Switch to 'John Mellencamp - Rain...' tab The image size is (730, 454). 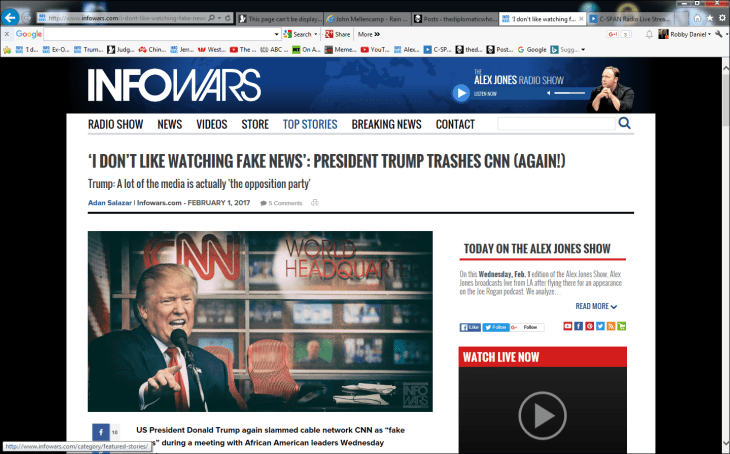(367, 19)
